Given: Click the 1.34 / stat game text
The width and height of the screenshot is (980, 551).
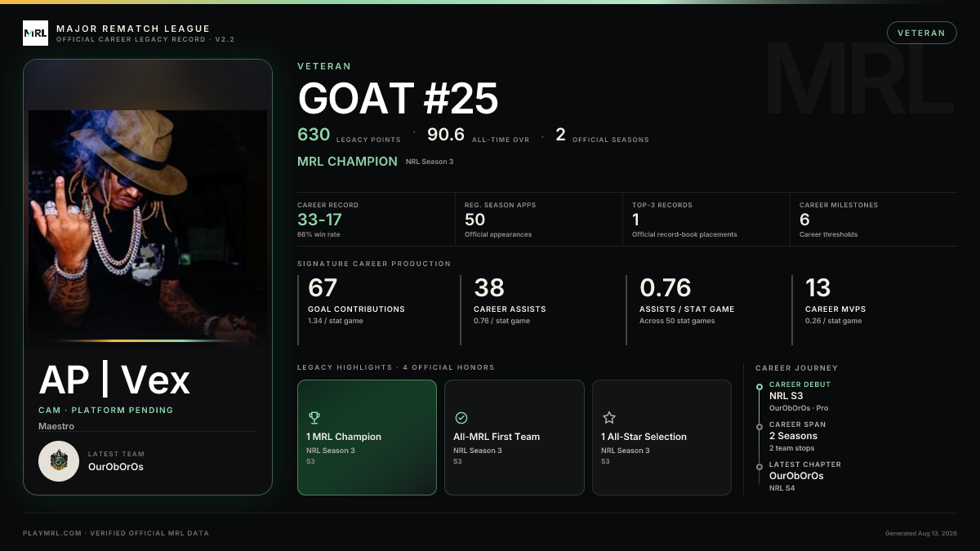Looking at the screenshot, I should tap(336, 321).
